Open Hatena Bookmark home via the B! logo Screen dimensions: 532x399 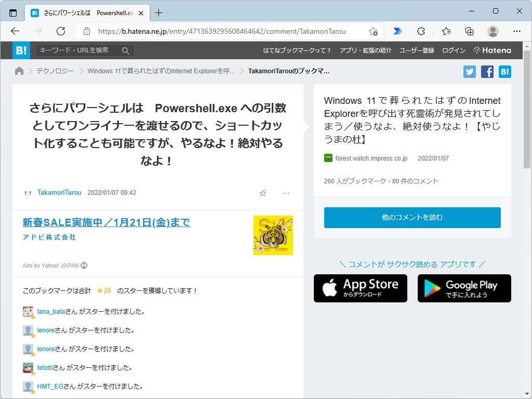point(21,50)
